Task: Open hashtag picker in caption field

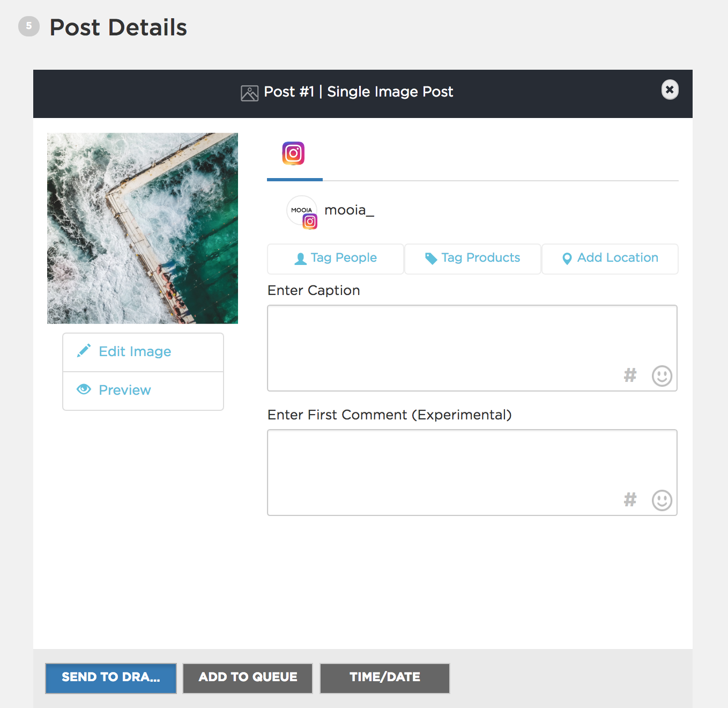Action: click(x=630, y=375)
